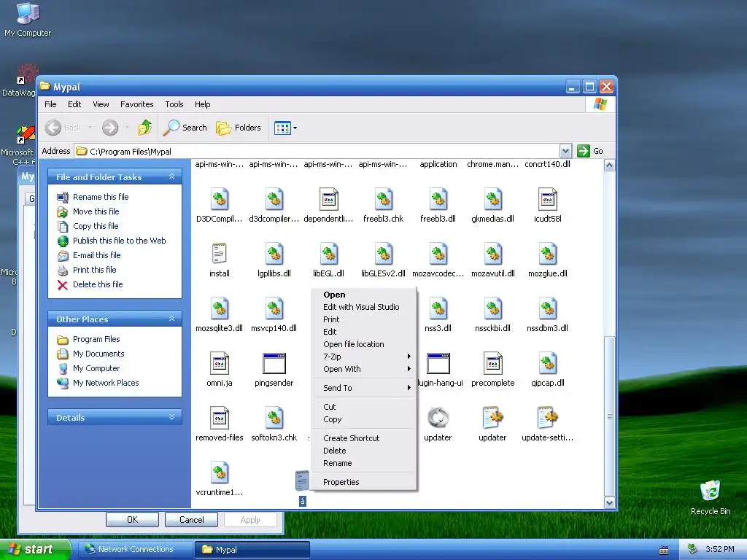Image resolution: width=747 pixels, height=560 pixels.
Task: Select the D3DCompil... dll file icon
Action: point(219,200)
